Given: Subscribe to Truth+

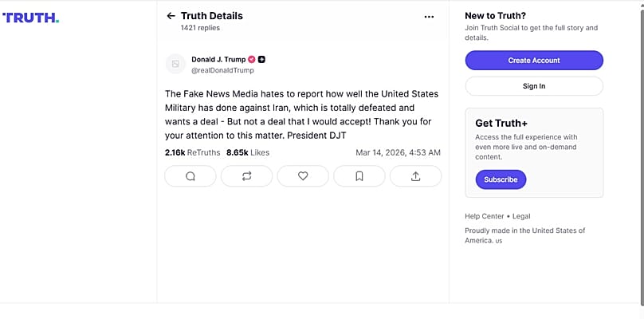Looking at the screenshot, I should (x=501, y=179).
